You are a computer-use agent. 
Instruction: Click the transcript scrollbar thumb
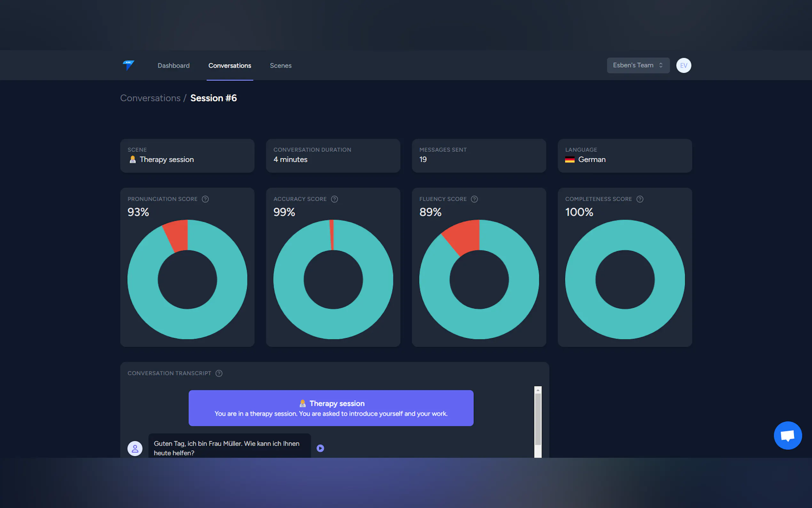point(538,419)
